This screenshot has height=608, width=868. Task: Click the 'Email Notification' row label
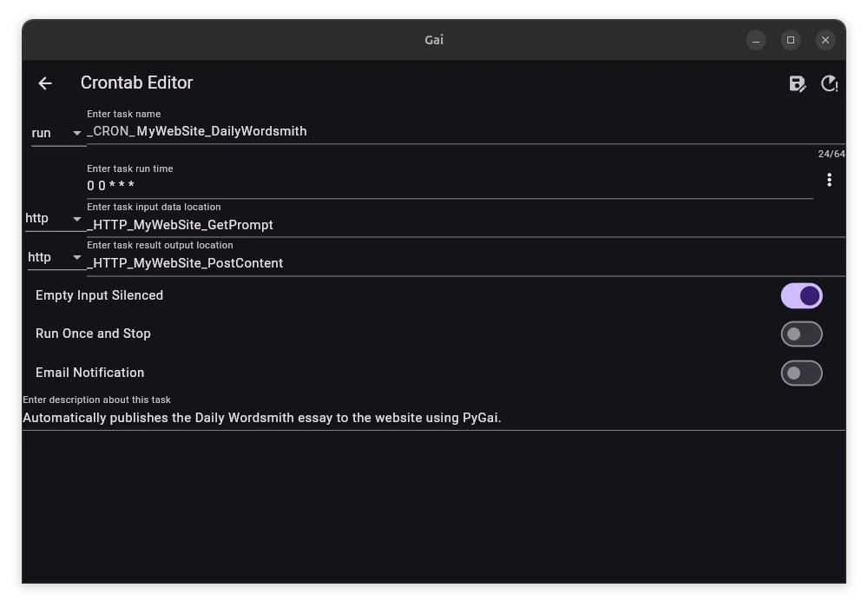pyautogui.click(x=89, y=373)
